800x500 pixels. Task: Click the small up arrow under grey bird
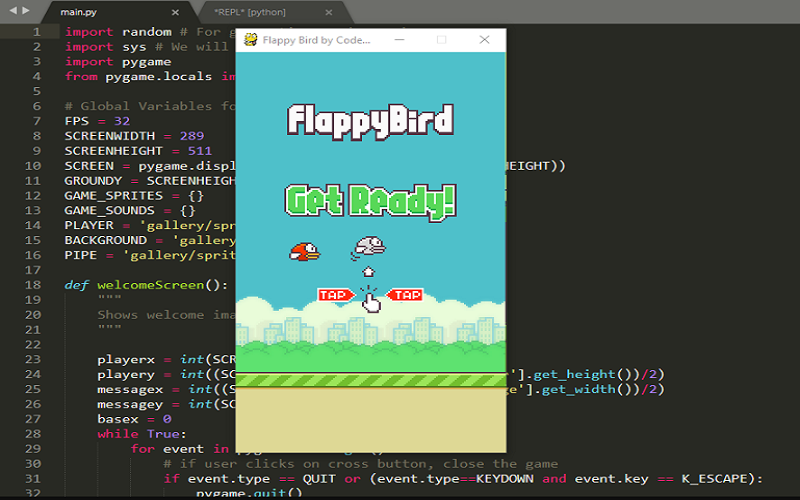(368, 271)
